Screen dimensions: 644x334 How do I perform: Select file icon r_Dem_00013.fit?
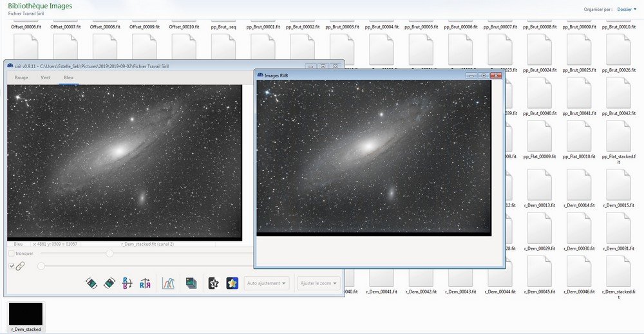(540, 185)
